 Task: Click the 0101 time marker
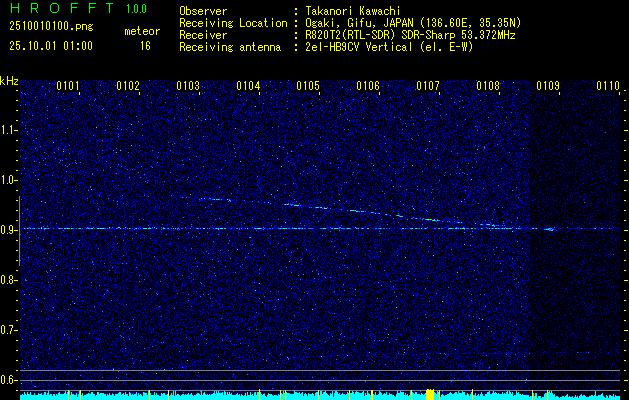[x=68, y=87]
